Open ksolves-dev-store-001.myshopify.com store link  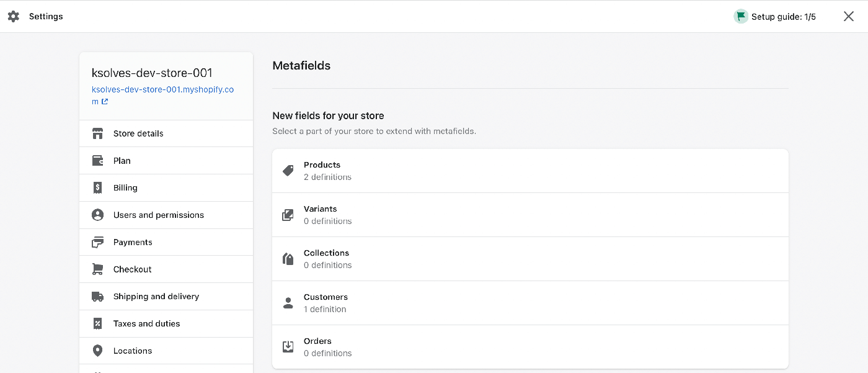[162, 95]
